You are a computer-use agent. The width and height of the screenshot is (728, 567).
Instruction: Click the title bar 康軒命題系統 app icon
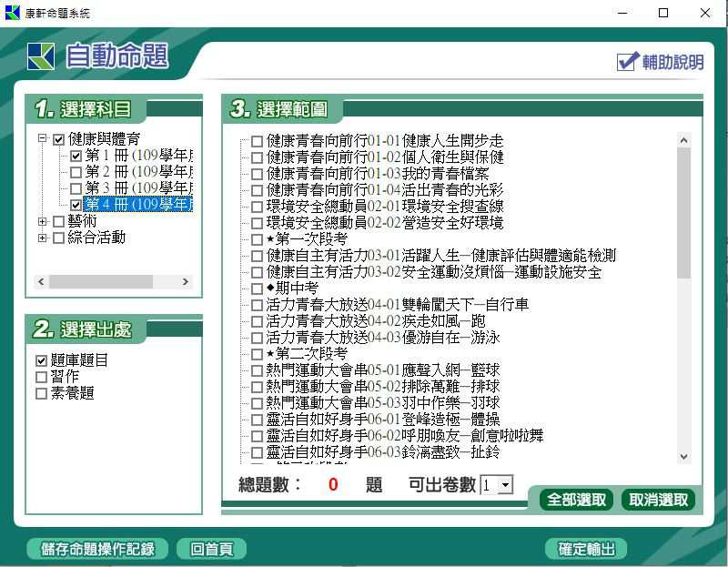click(x=12, y=13)
